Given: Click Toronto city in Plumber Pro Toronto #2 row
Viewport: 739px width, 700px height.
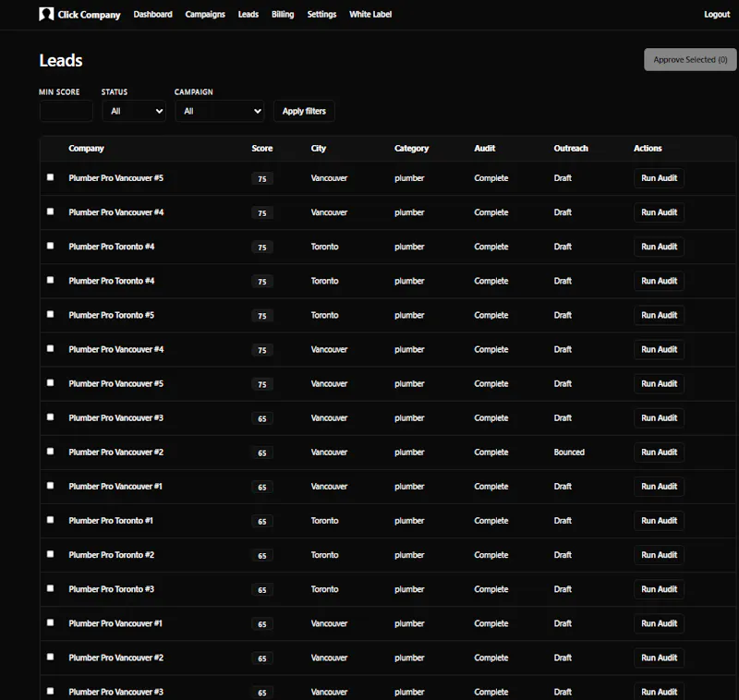Looking at the screenshot, I should pos(325,555).
